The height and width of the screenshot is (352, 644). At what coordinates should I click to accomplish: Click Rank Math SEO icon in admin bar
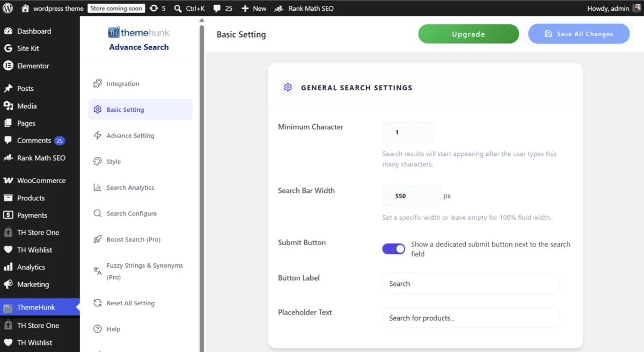(279, 9)
